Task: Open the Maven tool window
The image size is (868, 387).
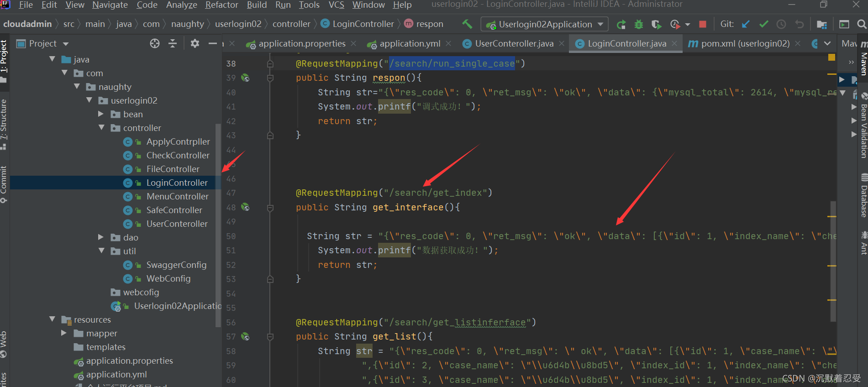Action: click(863, 58)
